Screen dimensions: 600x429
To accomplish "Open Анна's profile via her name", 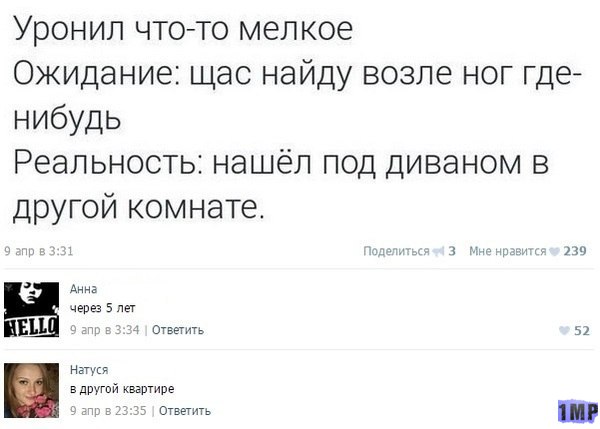I will 83,289.
